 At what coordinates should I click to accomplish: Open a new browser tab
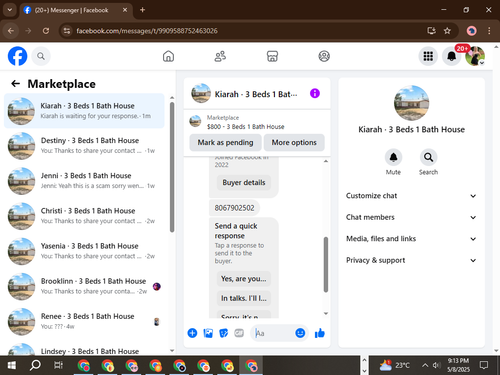142,10
